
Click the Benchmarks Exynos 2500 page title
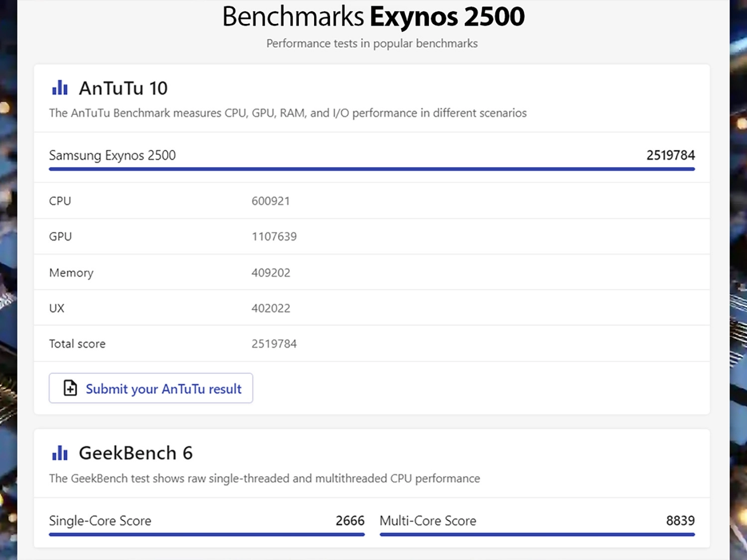(373, 16)
